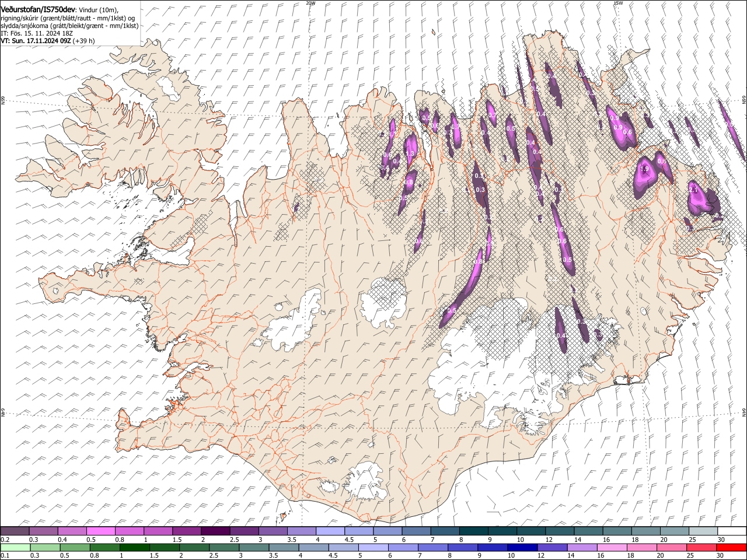
Task: Click the 4.5 label in the upper legend
Action: point(349,540)
